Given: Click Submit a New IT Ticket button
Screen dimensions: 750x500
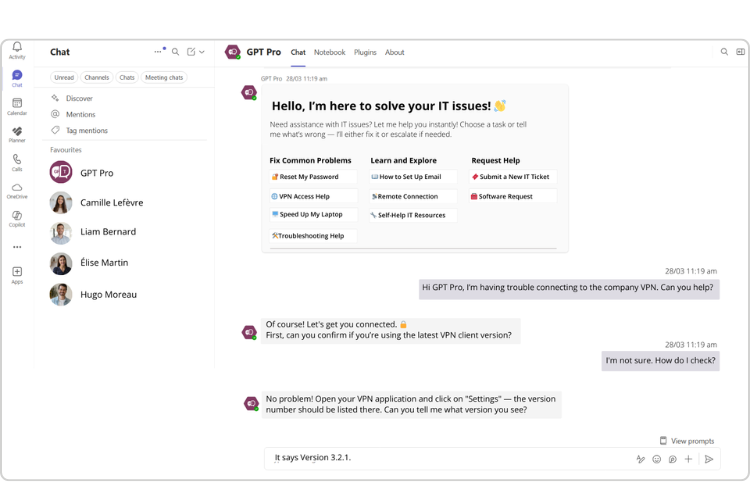Looking at the screenshot, I should point(513,177).
